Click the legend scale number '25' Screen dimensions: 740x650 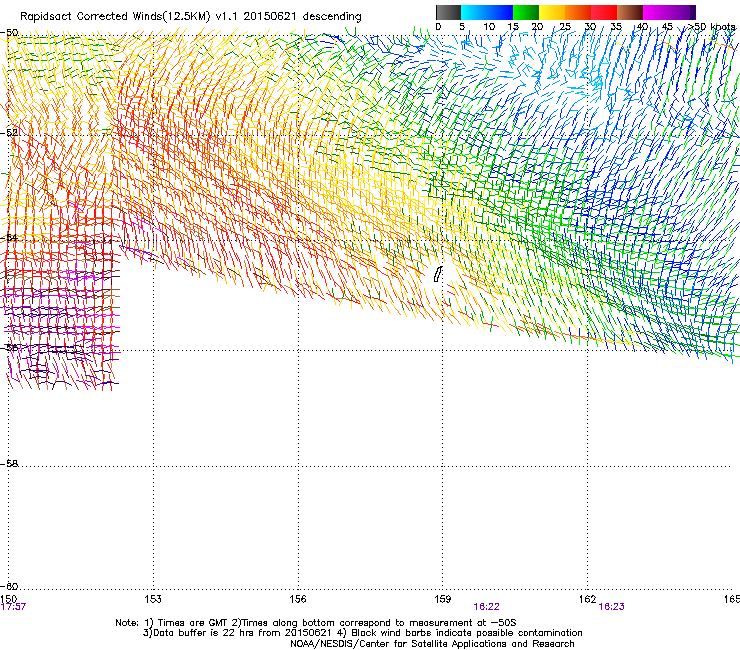coord(565,27)
